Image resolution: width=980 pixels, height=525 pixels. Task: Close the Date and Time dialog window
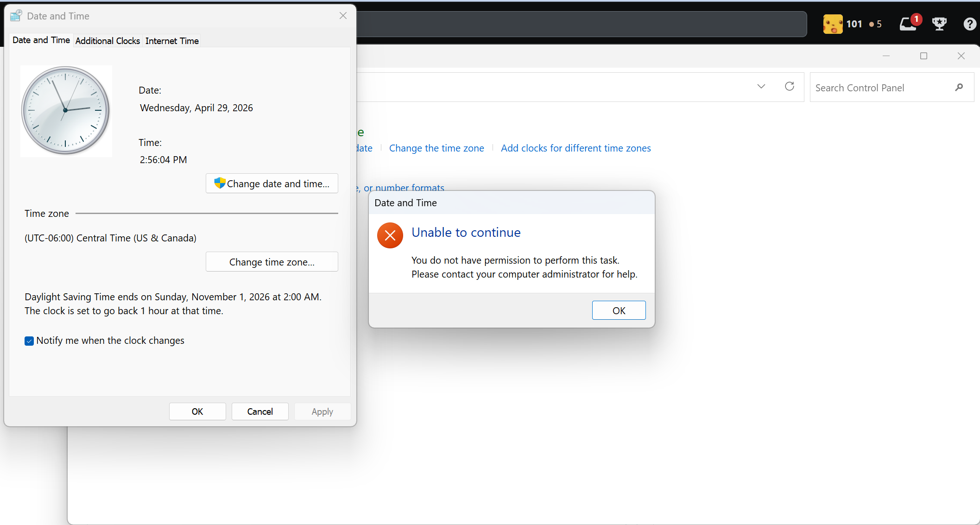coord(343,16)
